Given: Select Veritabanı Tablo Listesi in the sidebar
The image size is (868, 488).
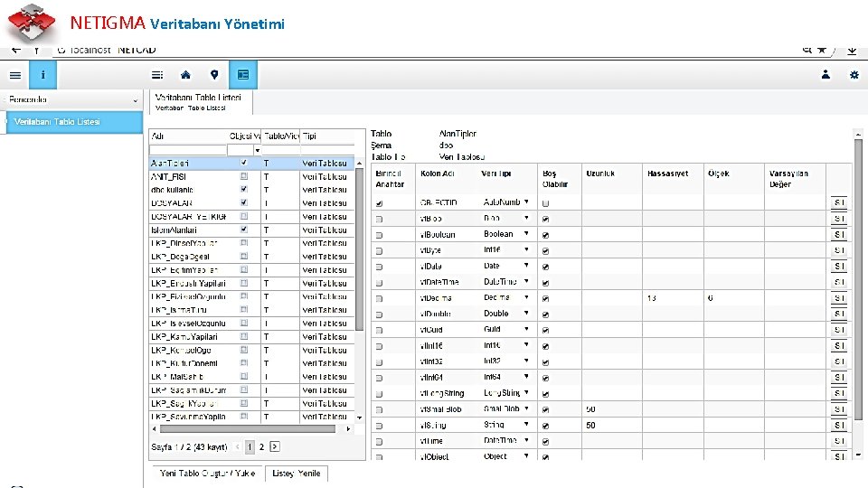Looking at the screenshot, I should click(x=73, y=122).
